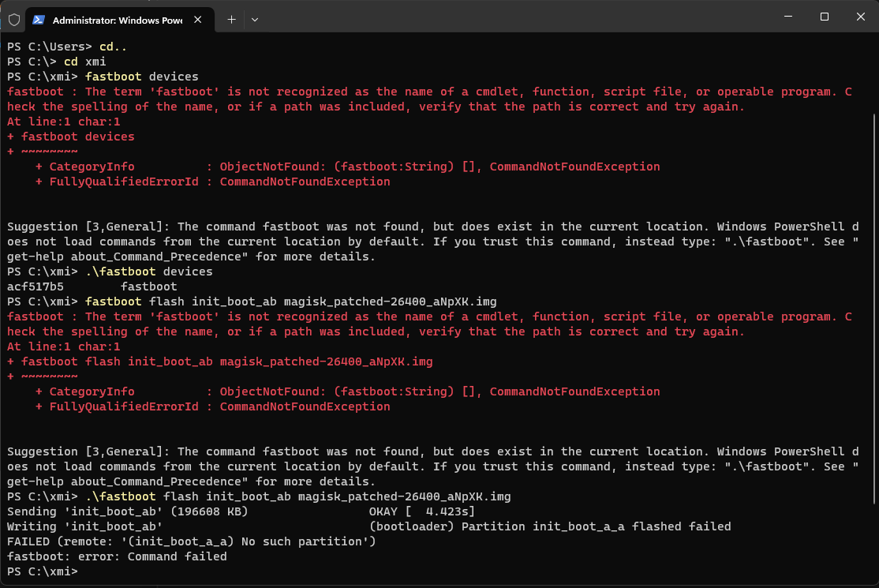Click the 'OKAY [ 4.423s]' status text
The height and width of the screenshot is (588, 879).
point(422,511)
